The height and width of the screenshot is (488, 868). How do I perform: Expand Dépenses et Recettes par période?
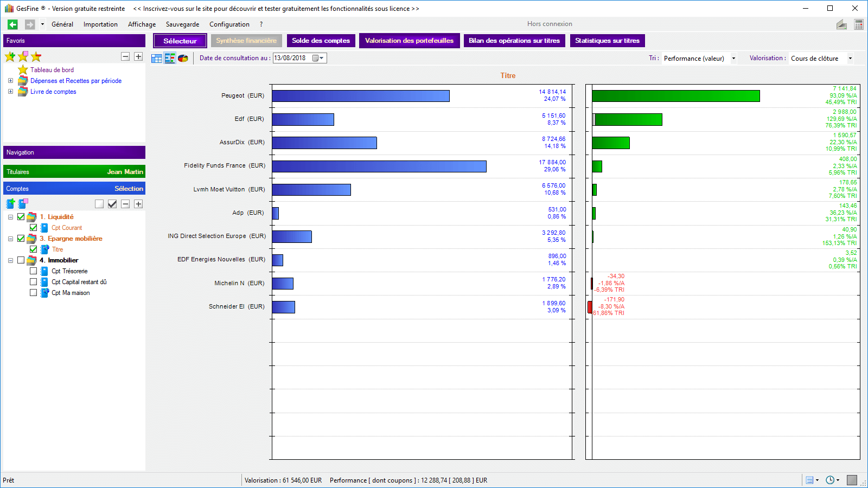(x=10, y=81)
